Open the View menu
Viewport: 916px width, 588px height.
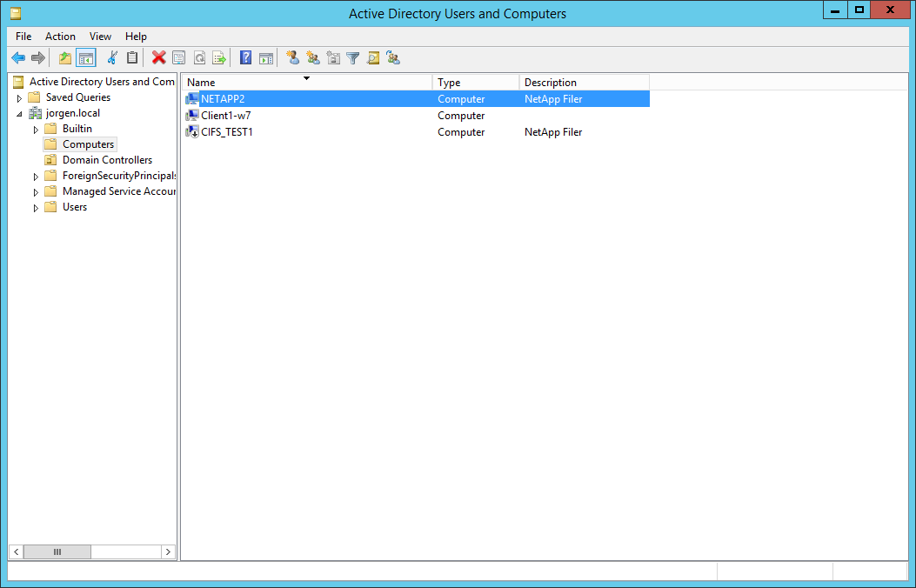pos(100,37)
